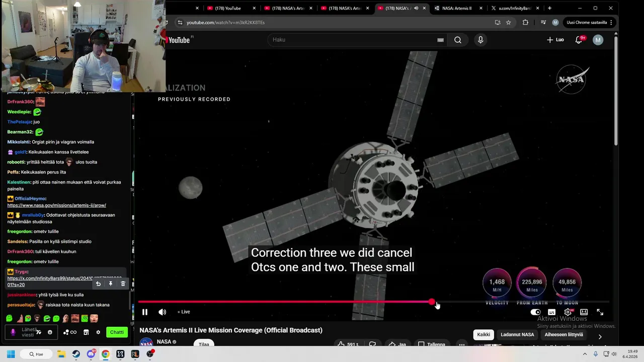The height and width of the screenshot is (362, 644).
Task: Jump to the Live indicator in player
Action: [184, 312]
